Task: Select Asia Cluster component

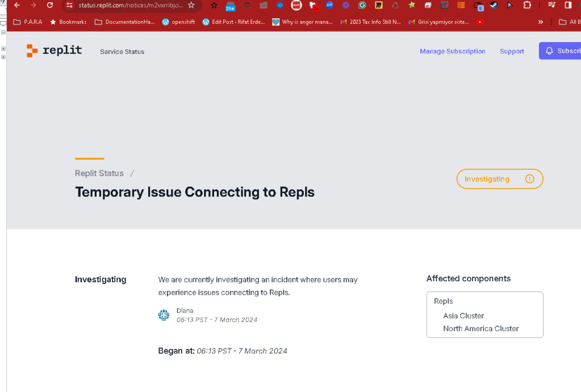Action: tap(463, 316)
